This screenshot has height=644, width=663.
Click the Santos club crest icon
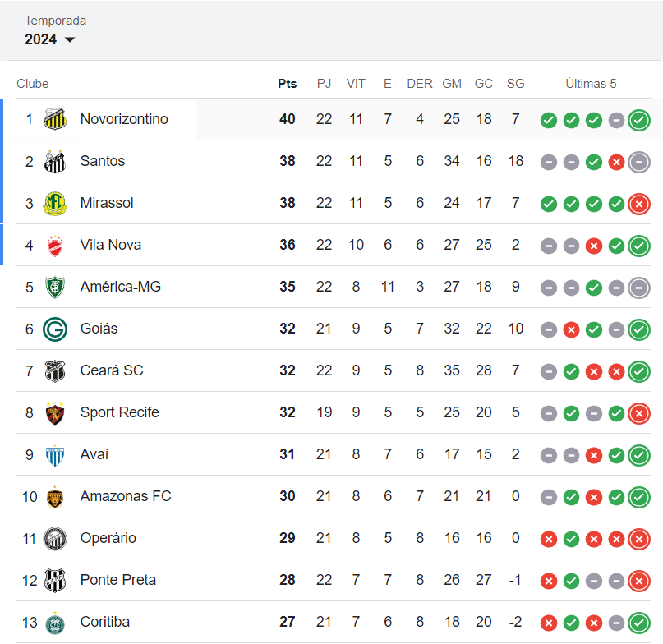(x=55, y=161)
